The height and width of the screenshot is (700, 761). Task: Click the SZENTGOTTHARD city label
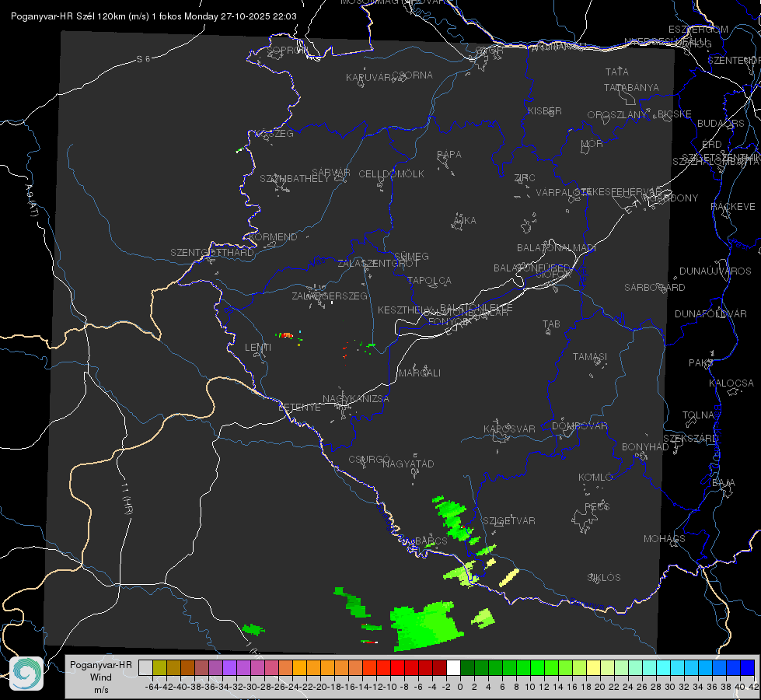coord(212,253)
